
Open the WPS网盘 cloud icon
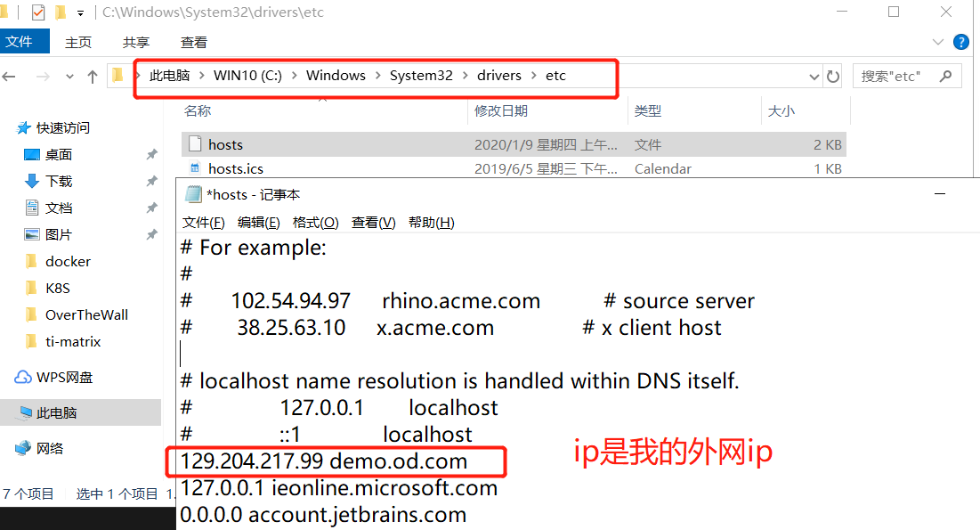click(x=23, y=378)
